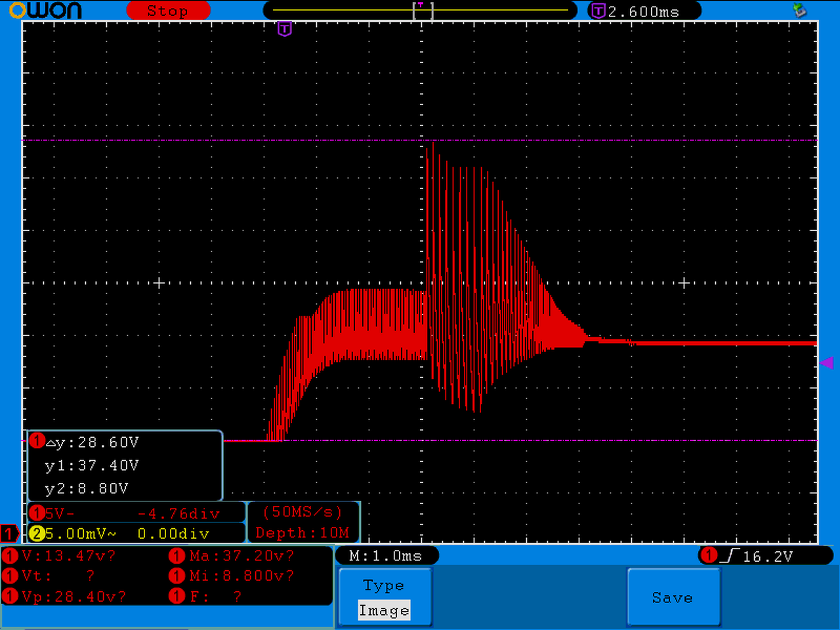The image size is (840, 630).
Task: Click the OWON logo
Action: pos(45,10)
